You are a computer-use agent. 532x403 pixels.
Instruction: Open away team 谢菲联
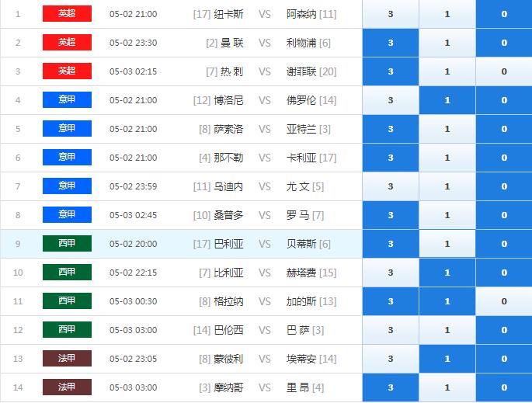coord(301,71)
